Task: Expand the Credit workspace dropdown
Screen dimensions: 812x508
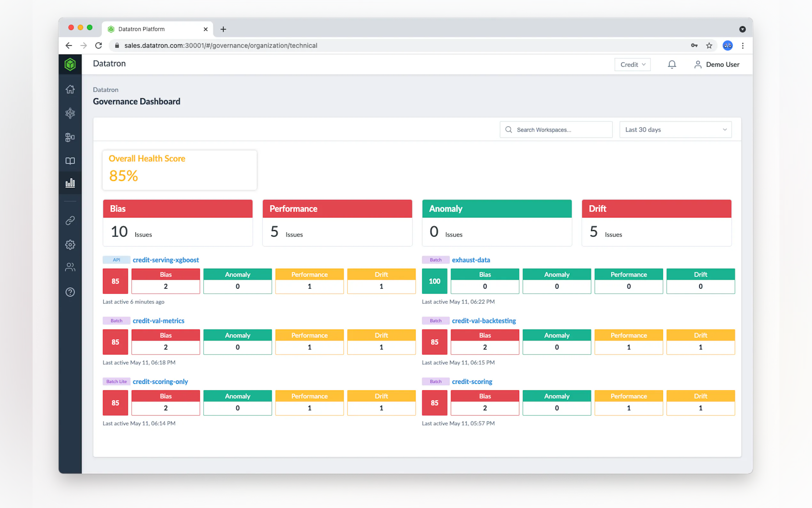Action: (632, 65)
